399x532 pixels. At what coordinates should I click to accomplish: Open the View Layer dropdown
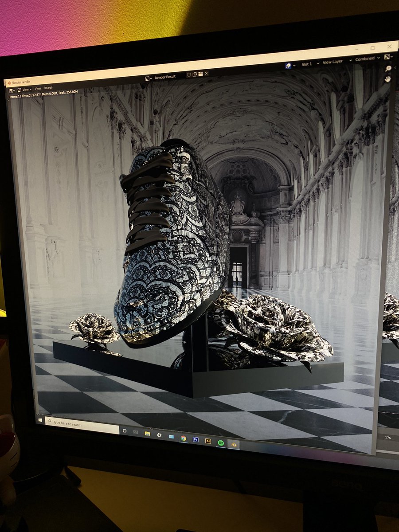click(x=337, y=62)
